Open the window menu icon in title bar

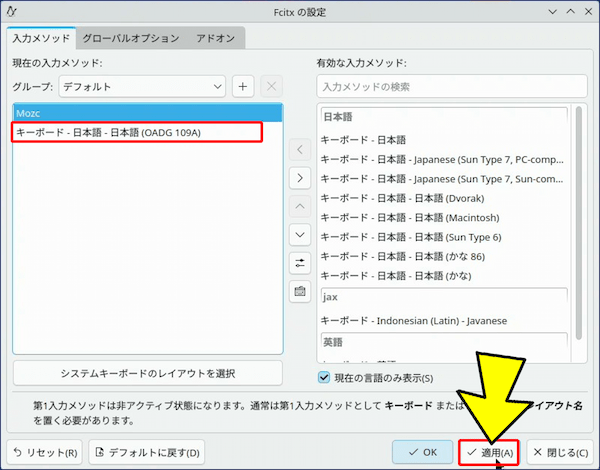coord(14,11)
